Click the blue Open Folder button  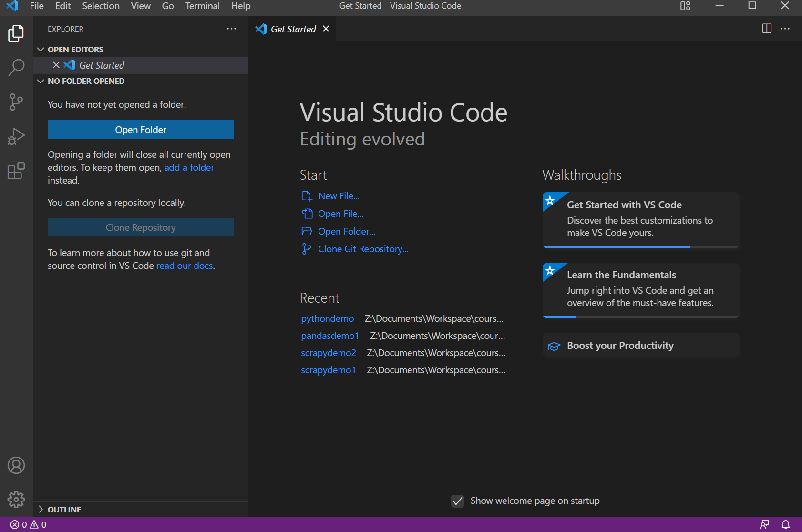141,130
